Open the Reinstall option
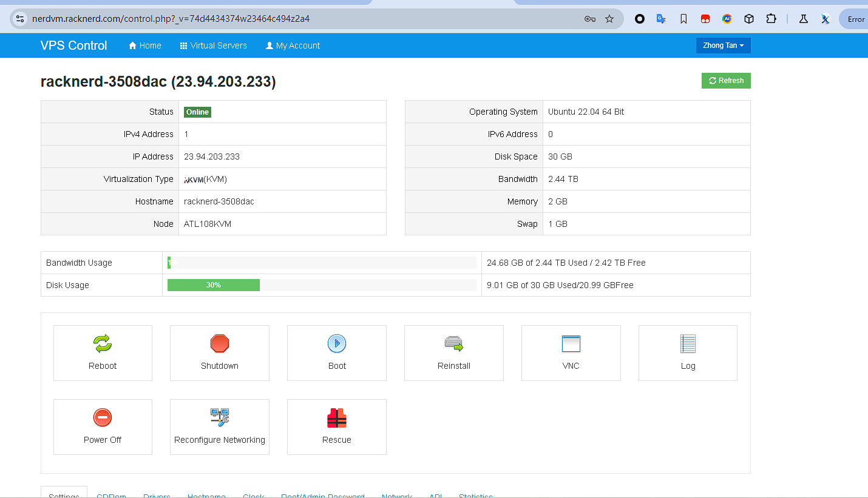The height and width of the screenshot is (498, 868). click(454, 353)
